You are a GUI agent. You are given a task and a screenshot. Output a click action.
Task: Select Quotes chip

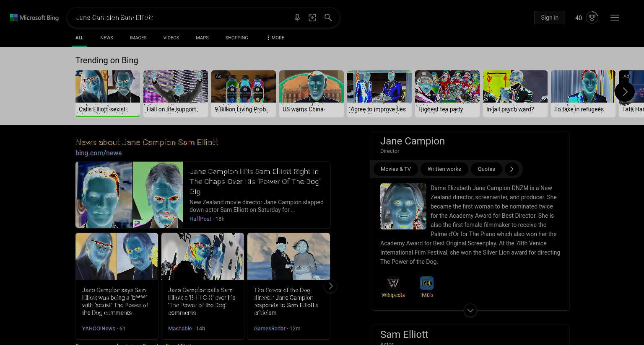pyautogui.click(x=486, y=169)
